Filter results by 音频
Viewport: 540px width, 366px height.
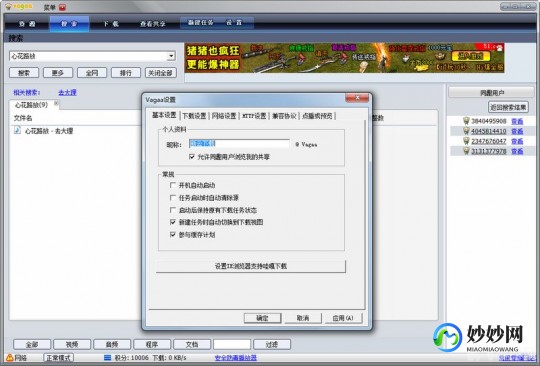[112, 344]
